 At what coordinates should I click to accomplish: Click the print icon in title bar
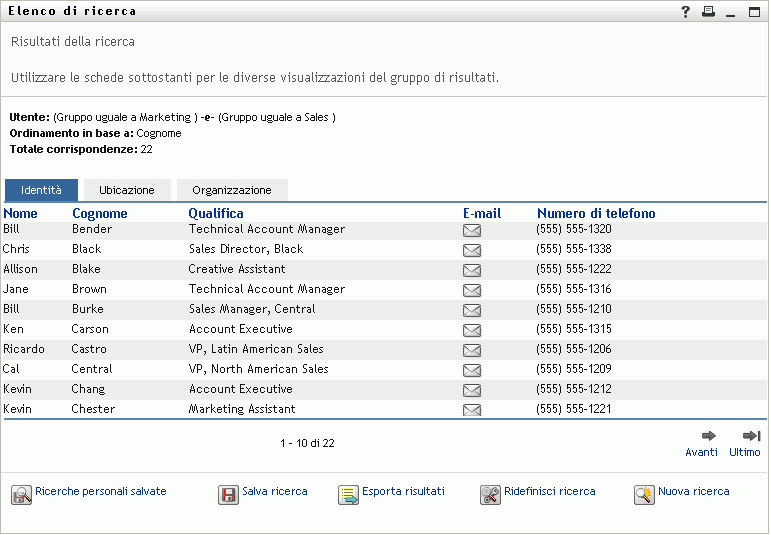coord(708,12)
